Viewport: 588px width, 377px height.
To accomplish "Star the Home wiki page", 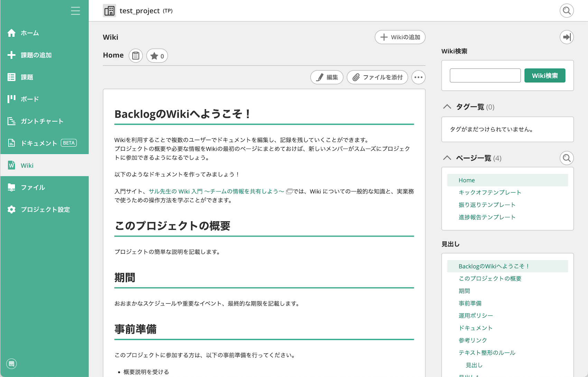I will coord(157,56).
